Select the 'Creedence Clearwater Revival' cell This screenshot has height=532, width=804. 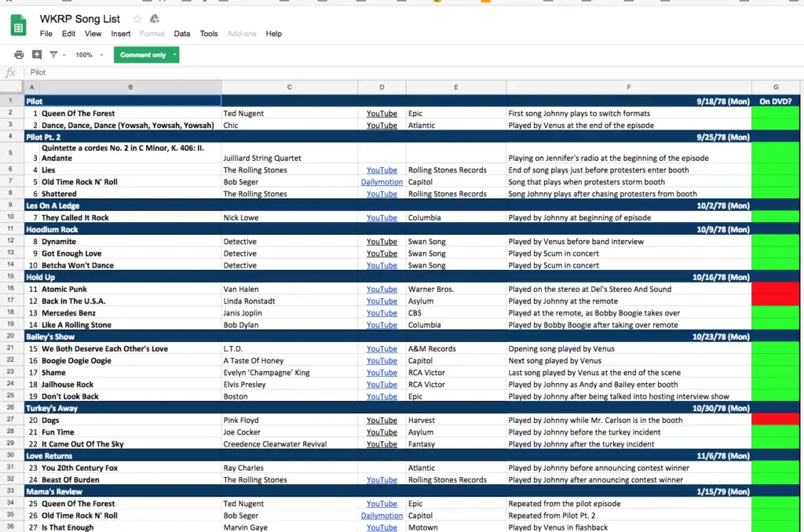(290, 444)
